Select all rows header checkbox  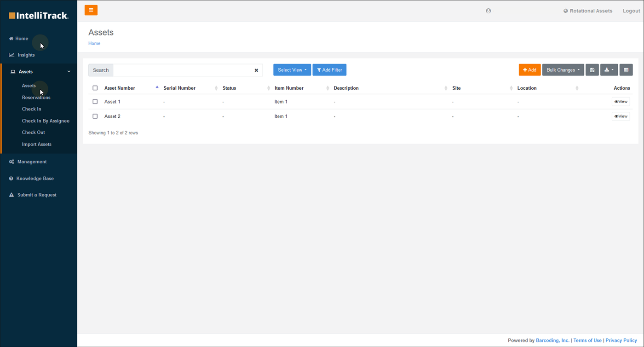[95, 88]
